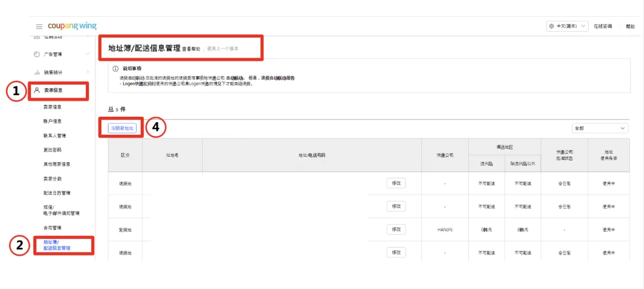Click 0韩元 under 除济州岛以外 column
The image size is (644, 289).
pos(523,230)
